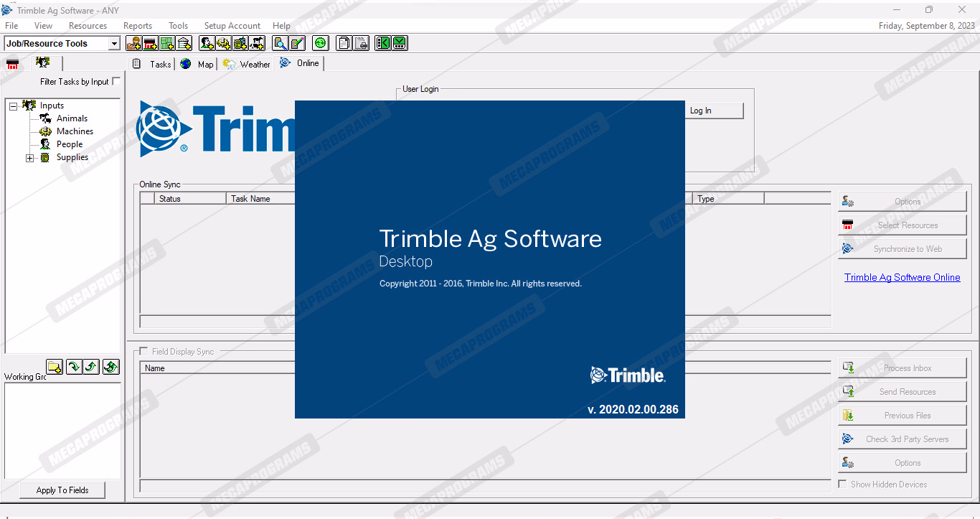Expand the Supplies tree node

(29, 158)
